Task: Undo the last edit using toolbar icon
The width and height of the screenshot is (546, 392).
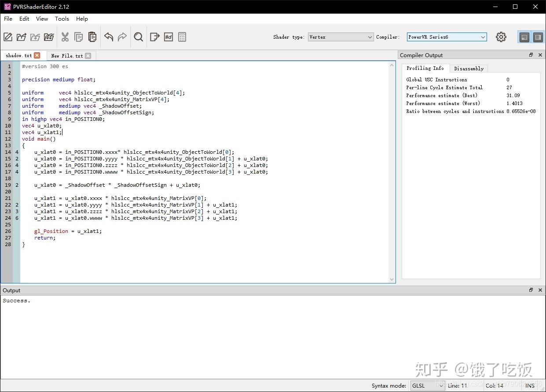Action: (109, 37)
